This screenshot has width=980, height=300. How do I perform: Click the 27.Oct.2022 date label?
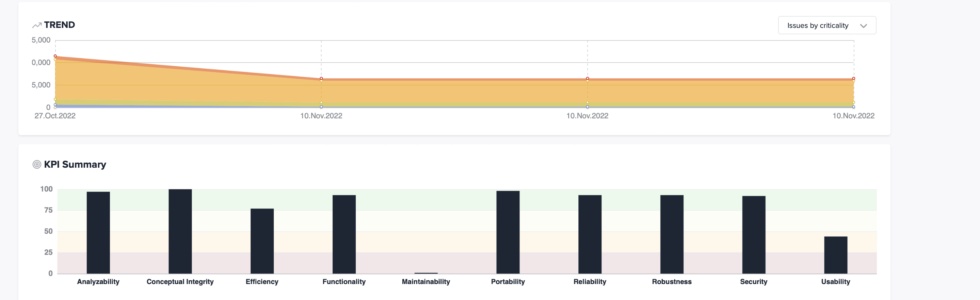(55, 116)
